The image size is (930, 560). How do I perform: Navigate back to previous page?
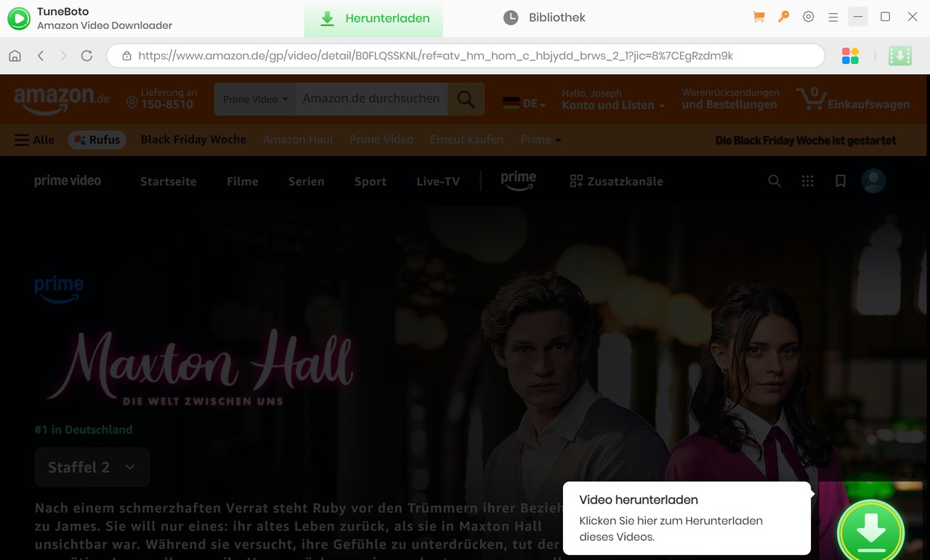(x=41, y=56)
